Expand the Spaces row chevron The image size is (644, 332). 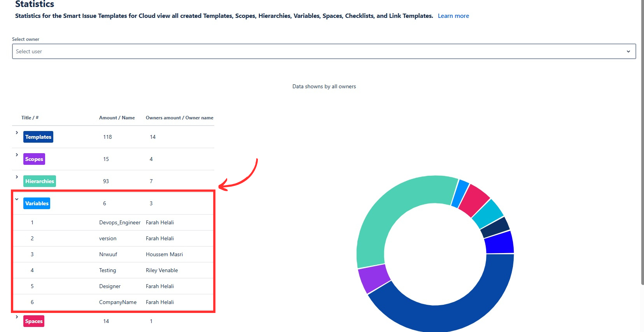point(17,317)
